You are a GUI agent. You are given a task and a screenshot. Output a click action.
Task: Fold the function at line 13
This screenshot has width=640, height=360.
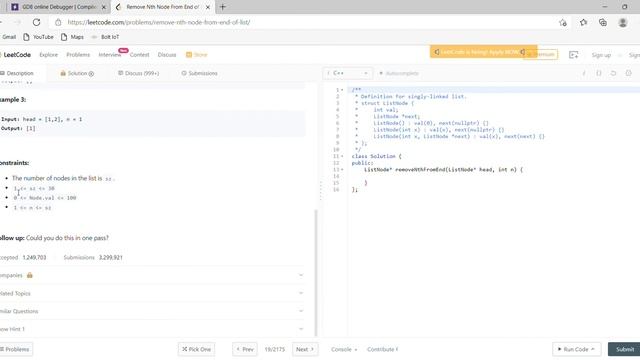point(342,169)
